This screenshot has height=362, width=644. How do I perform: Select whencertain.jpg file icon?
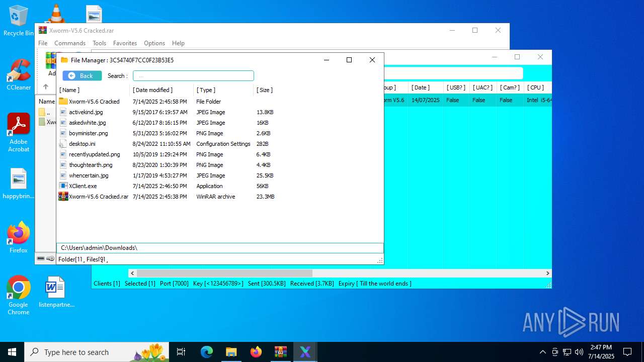63,175
